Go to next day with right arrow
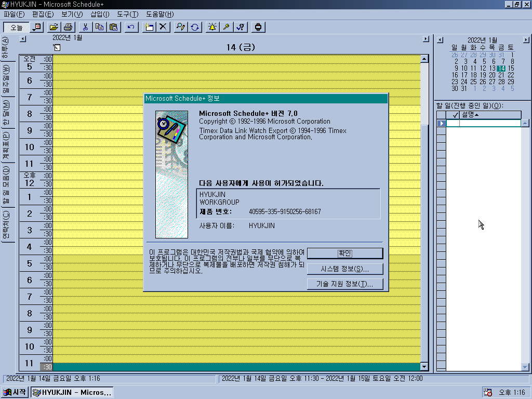The image size is (532, 399). [426, 39]
